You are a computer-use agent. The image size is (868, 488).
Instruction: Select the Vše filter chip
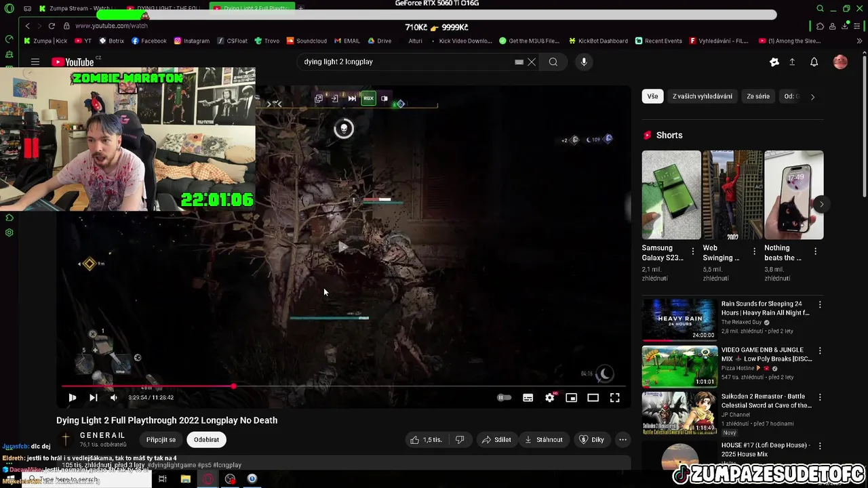tap(652, 96)
